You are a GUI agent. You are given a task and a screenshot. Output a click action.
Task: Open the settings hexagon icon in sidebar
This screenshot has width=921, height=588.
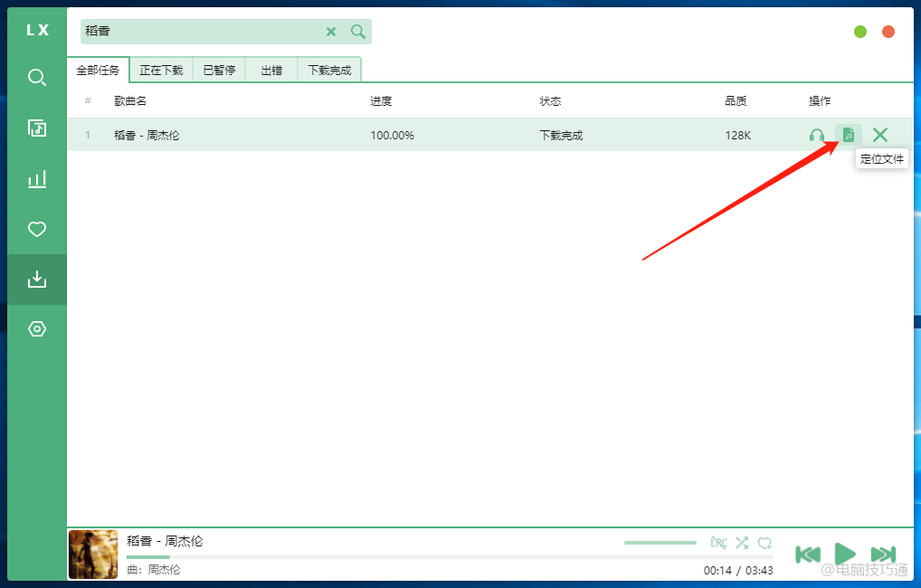coord(36,329)
